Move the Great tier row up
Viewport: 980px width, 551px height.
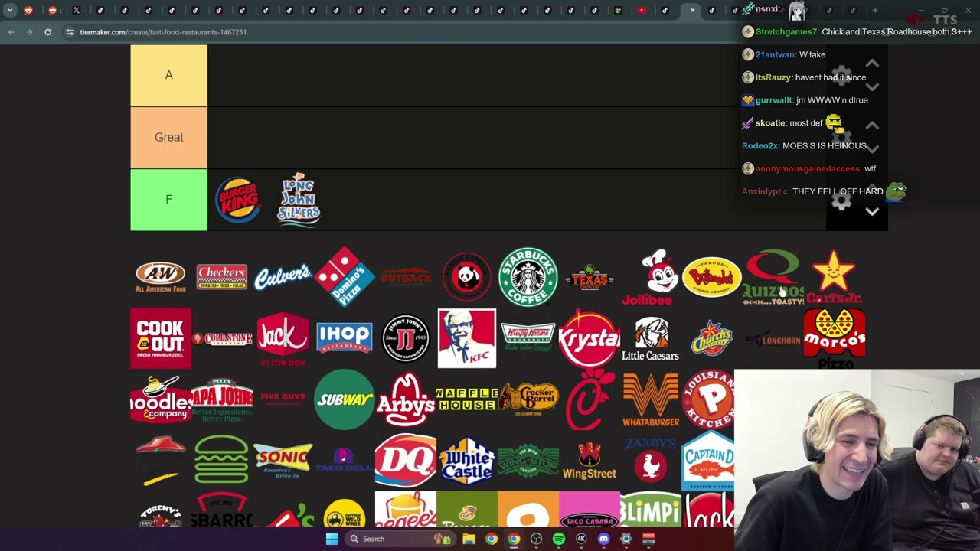pyautogui.click(x=872, y=126)
